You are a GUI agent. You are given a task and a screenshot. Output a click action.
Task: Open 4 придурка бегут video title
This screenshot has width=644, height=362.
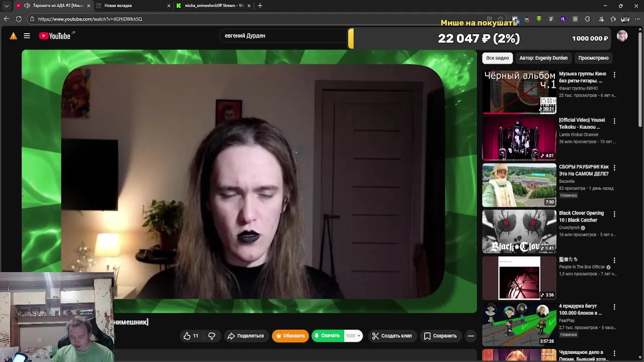click(580, 309)
